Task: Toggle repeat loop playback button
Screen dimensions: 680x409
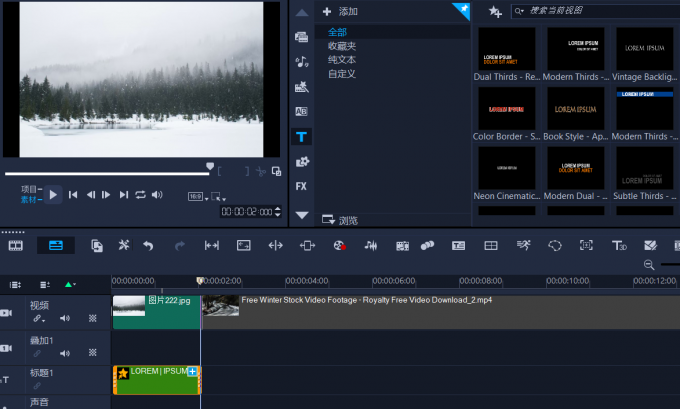Action: click(140, 195)
